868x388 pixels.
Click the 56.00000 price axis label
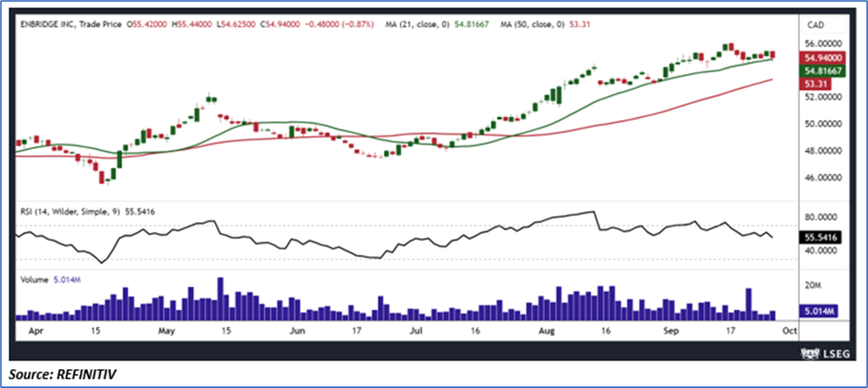[823, 43]
